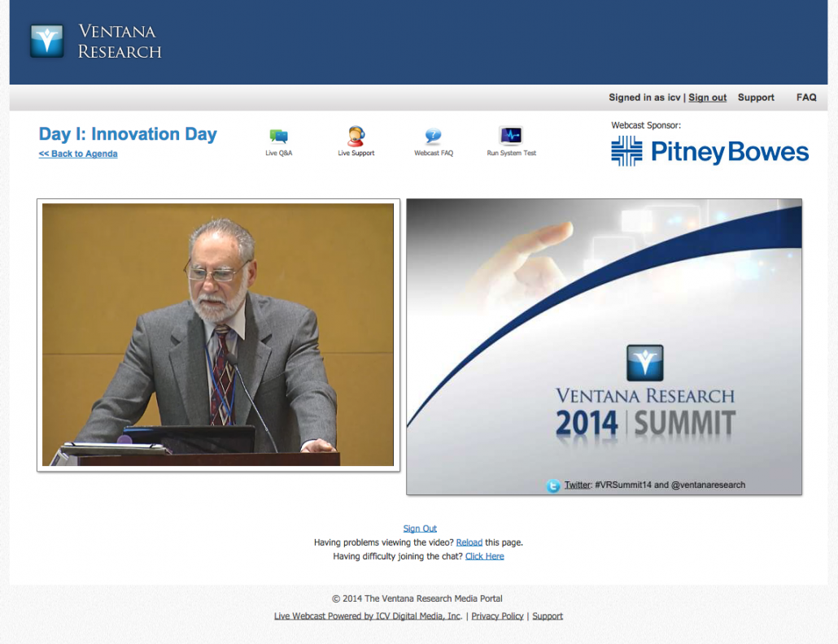Open the Webcast FAQ question bubble icon
838x644 pixels.
coord(433,136)
